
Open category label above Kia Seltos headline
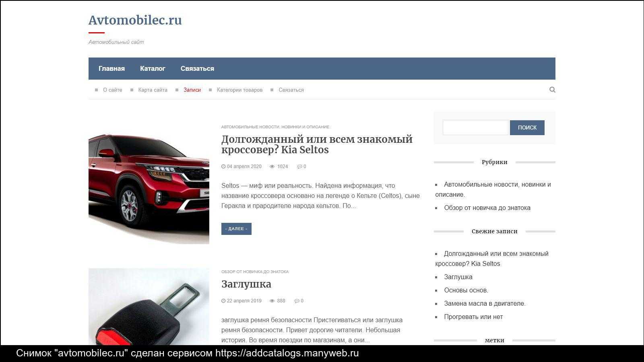coord(276,127)
